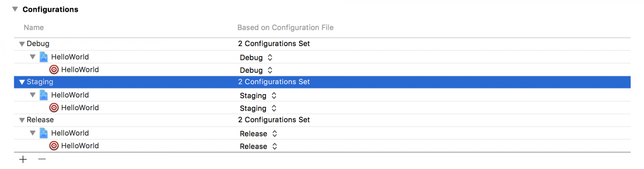Screen dimensions: 644x169
Task: Click the add configuration plus button
Action: tap(23, 159)
